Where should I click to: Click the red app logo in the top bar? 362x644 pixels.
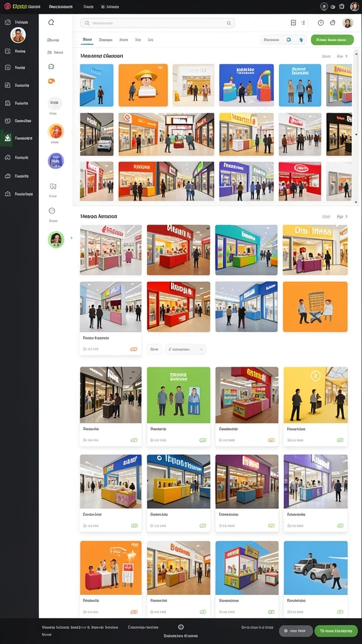point(7,6)
